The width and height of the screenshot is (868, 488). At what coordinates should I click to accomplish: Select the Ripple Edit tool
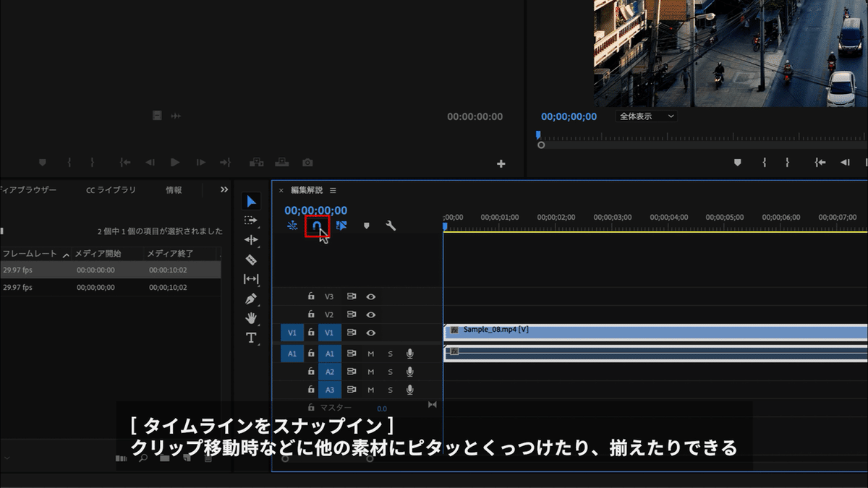(251, 240)
